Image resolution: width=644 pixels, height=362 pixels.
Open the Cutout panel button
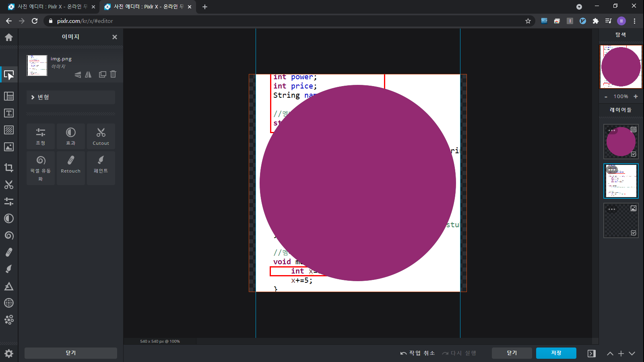[101, 137]
